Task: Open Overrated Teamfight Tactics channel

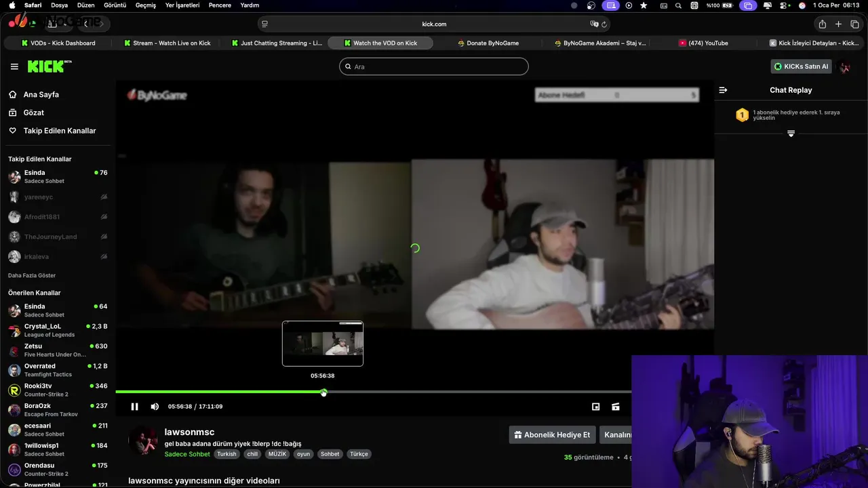Action: click(x=58, y=370)
